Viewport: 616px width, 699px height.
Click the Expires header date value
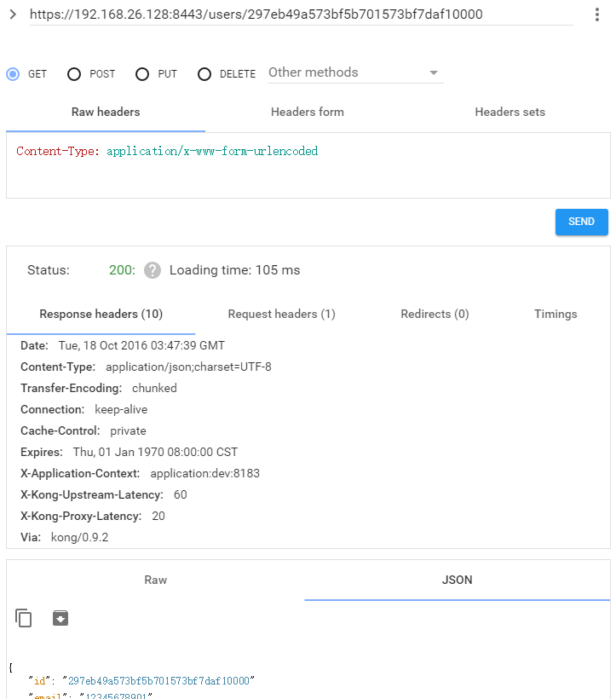coord(155,453)
